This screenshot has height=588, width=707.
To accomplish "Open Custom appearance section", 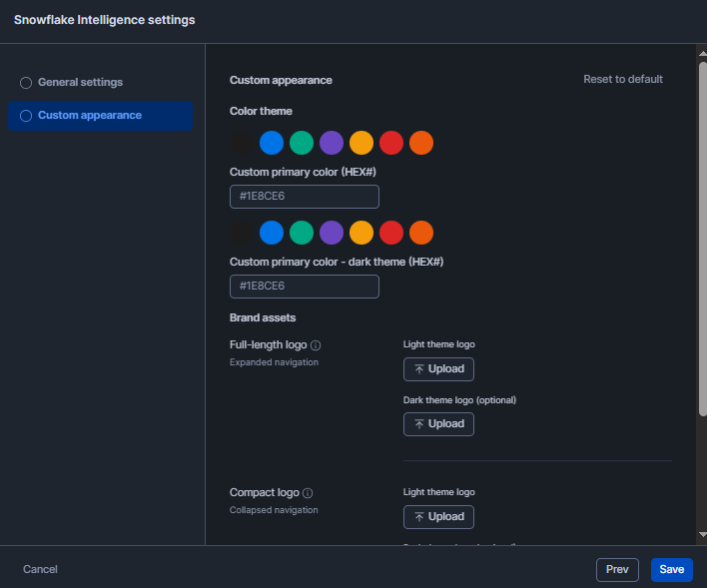I will click(101, 116).
